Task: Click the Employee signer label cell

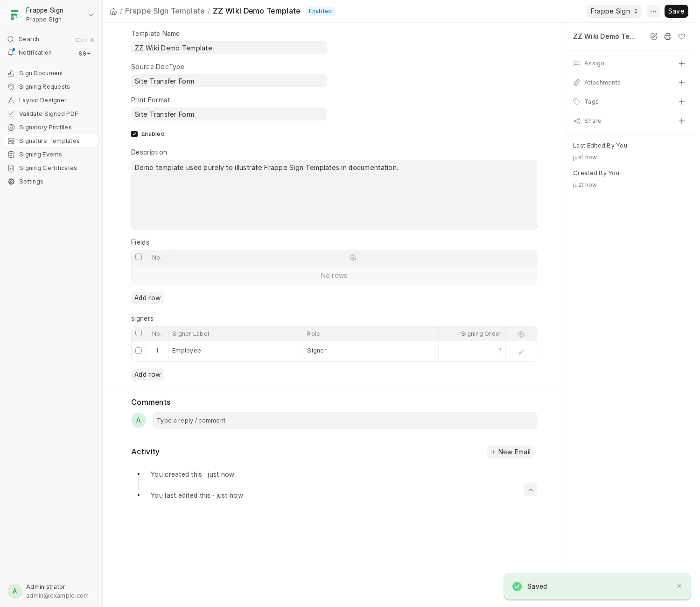Action: (x=236, y=351)
